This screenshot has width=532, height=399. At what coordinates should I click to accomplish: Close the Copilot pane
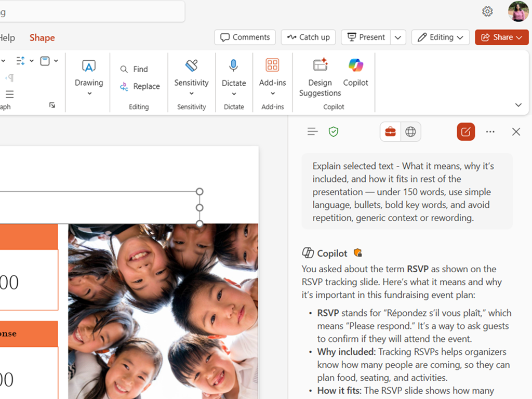pos(516,131)
